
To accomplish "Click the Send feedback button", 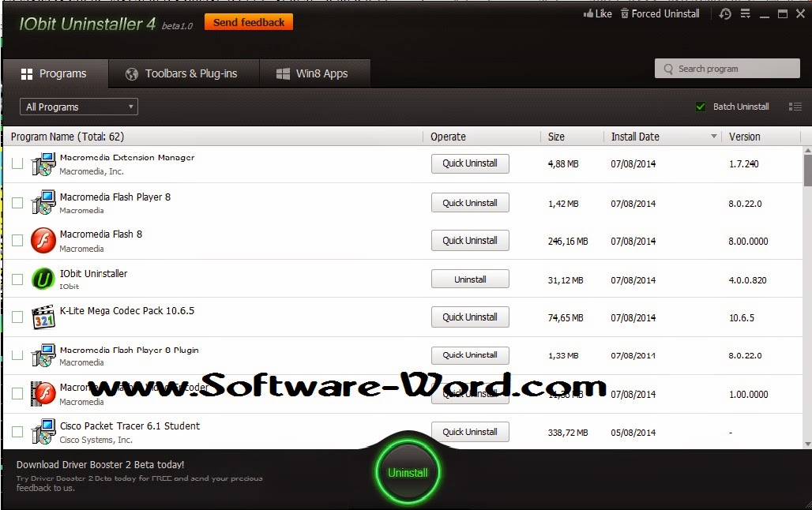I will pos(249,22).
